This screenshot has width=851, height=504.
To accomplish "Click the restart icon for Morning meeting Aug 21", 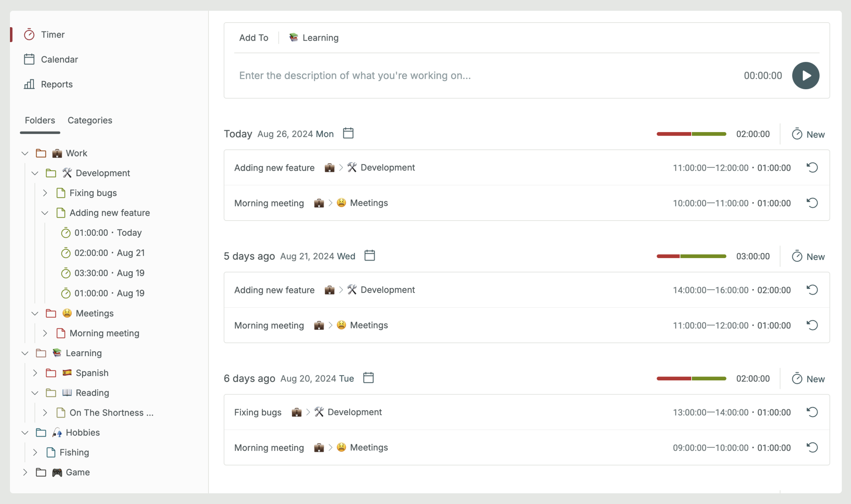I will (x=813, y=325).
